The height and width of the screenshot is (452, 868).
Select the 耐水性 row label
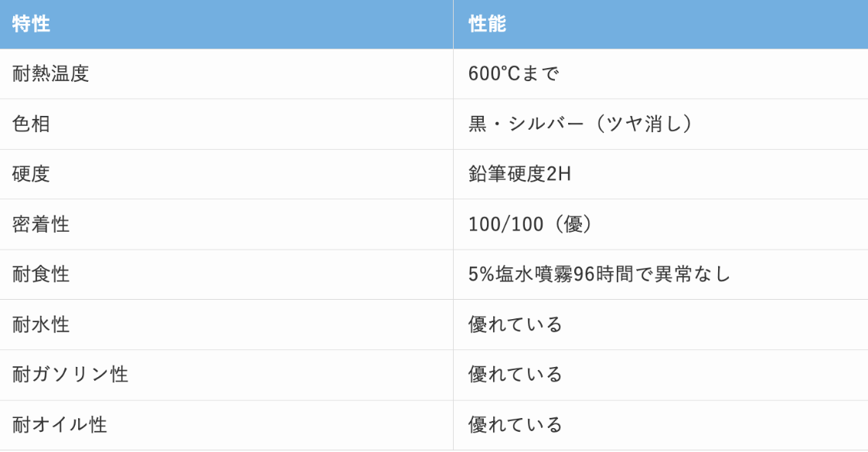pos(41,325)
